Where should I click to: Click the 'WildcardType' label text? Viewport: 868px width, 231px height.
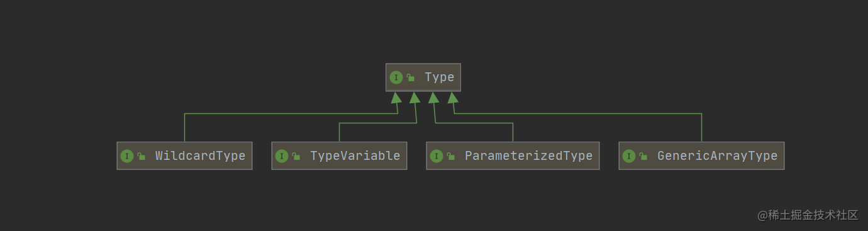[x=201, y=156]
